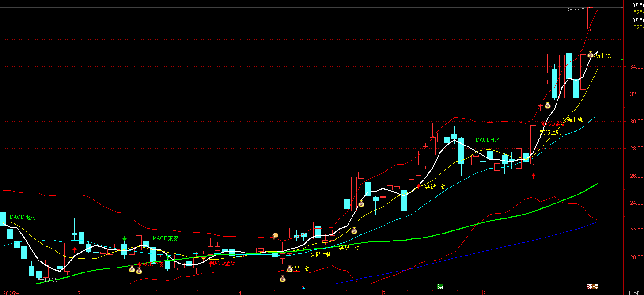This screenshot has height=295, width=644.
Task: Click the 涨榜 tag on time axis
Action: (x=592, y=287)
